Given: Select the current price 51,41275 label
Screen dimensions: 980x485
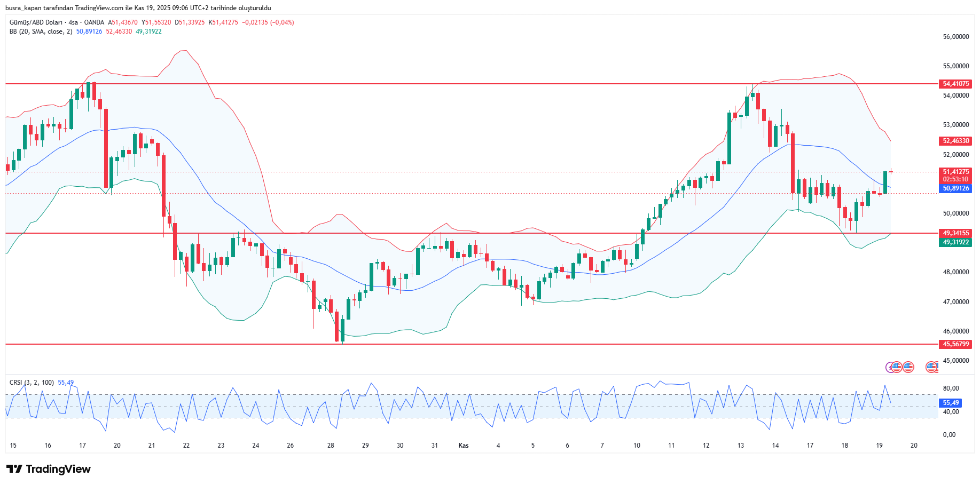Looking at the screenshot, I should pos(955,172).
